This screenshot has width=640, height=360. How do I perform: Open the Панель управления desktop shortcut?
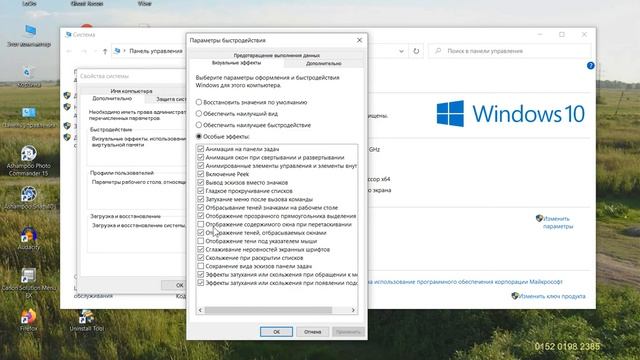tap(29, 117)
